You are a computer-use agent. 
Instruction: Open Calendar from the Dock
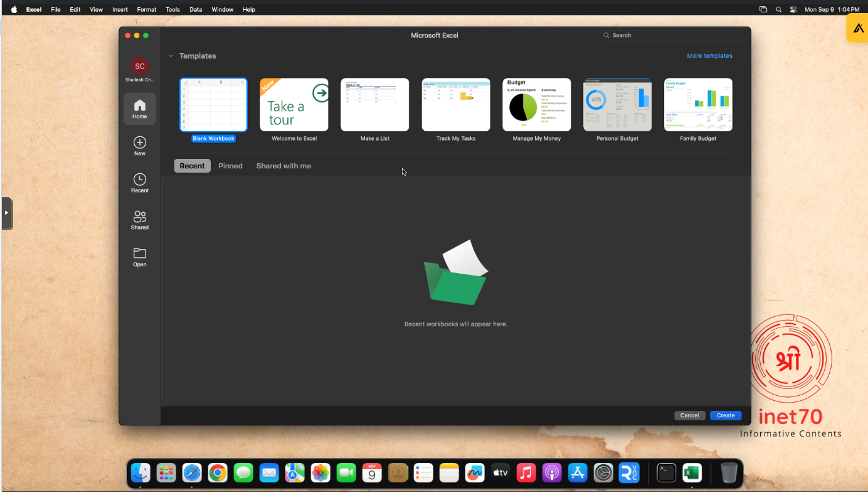372,473
